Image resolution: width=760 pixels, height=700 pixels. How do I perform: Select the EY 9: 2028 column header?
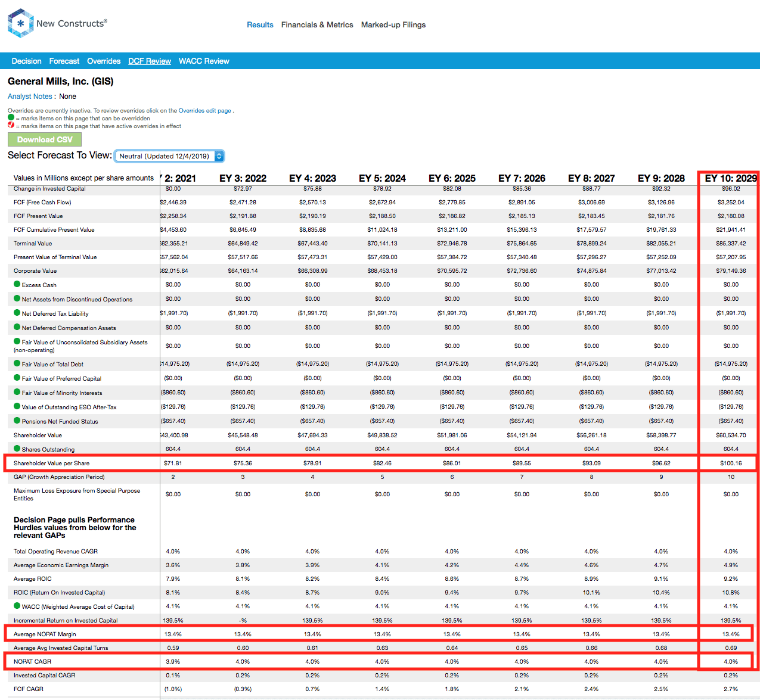[x=661, y=178]
